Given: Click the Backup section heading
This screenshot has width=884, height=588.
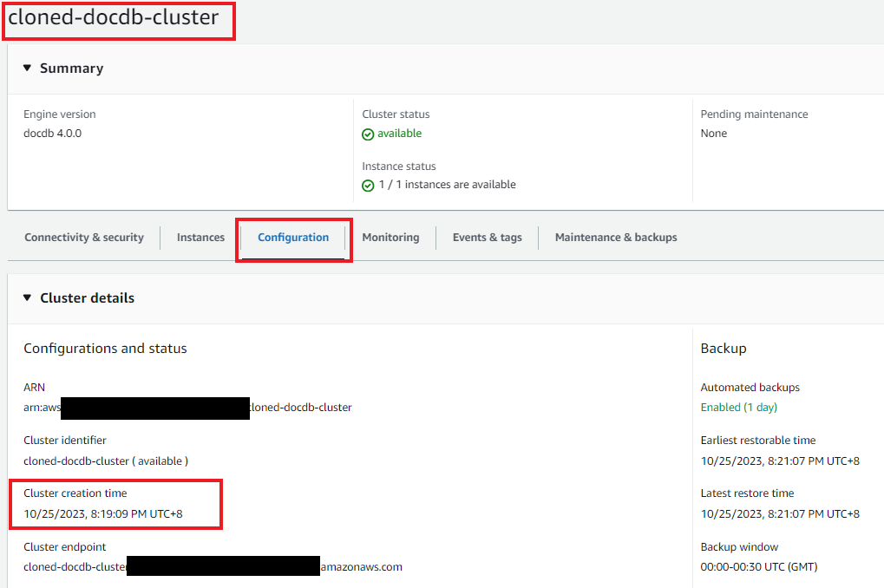Looking at the screenshot, I should click(724, 349).
